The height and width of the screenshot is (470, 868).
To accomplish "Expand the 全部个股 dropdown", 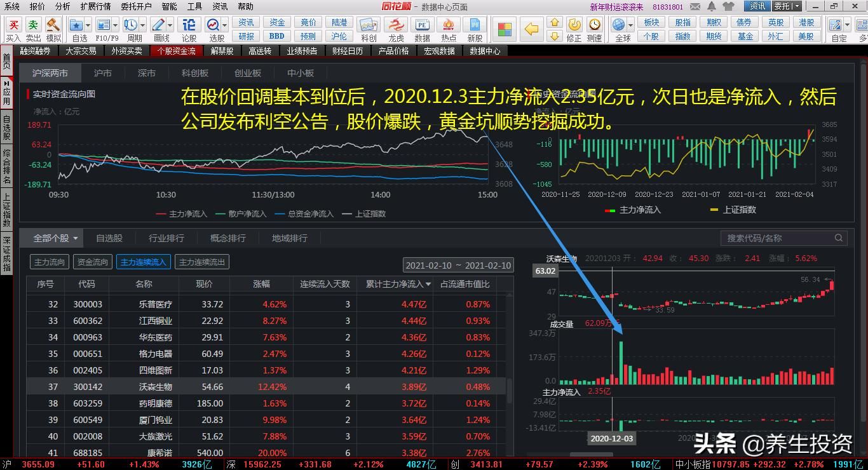I will click(57, 238).
